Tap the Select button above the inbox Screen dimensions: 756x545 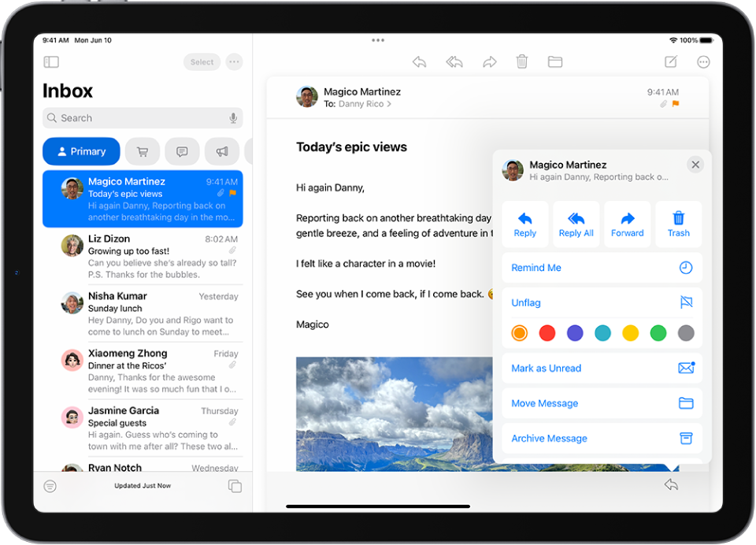[x=202, y=61]
